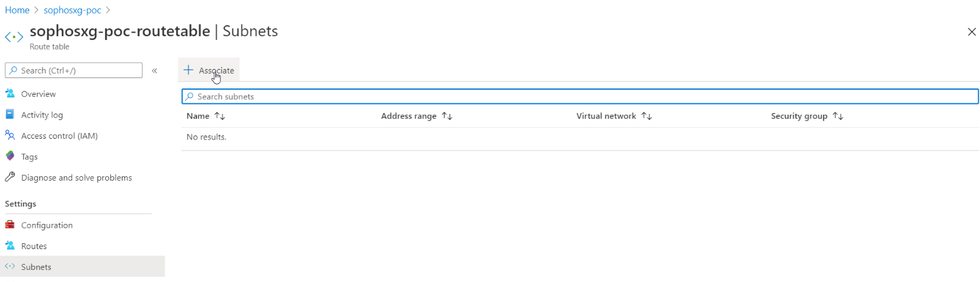Go to Home breadcrumb link

[17, 10]
